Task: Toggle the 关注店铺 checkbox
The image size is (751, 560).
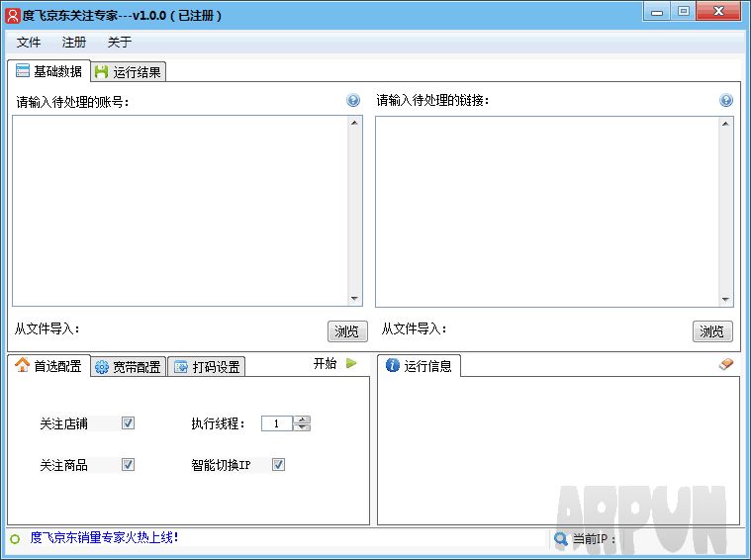Action: click(x=128, y=423)
